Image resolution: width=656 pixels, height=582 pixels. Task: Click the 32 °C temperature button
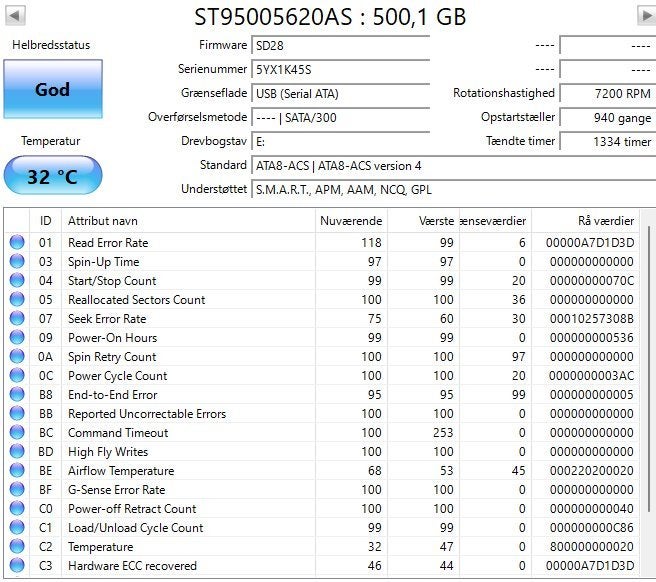point(53,175)
